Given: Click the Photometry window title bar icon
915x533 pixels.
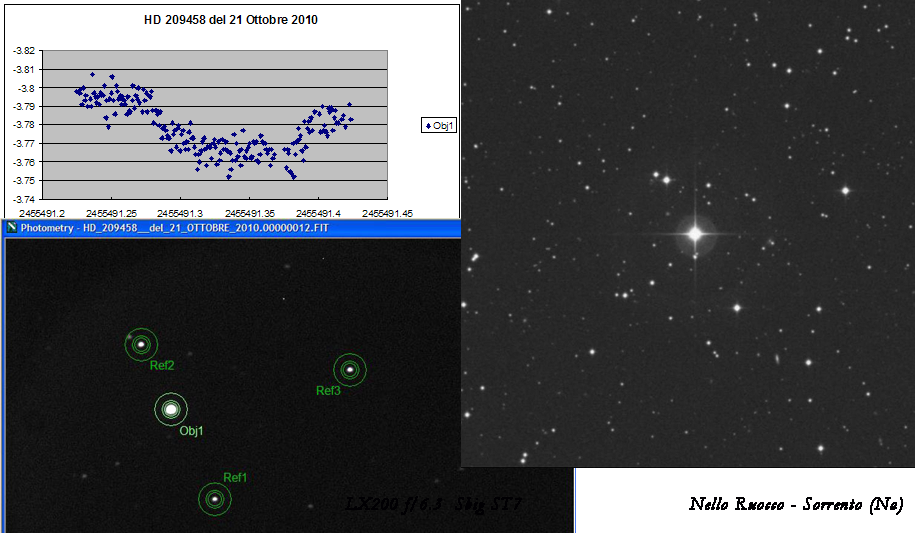Looking at the screenshot, I should click(12, 228).
